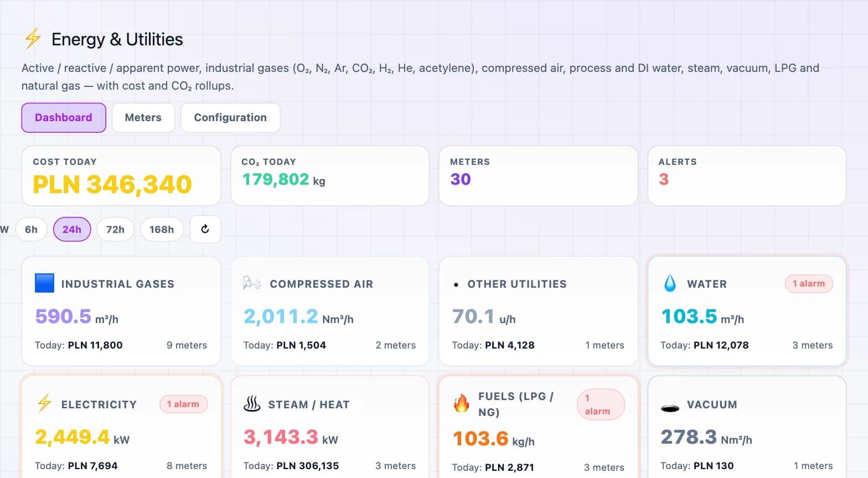Click the 70.1 u/h reading
Screen dimensions: 868x478
click(484, 316)
